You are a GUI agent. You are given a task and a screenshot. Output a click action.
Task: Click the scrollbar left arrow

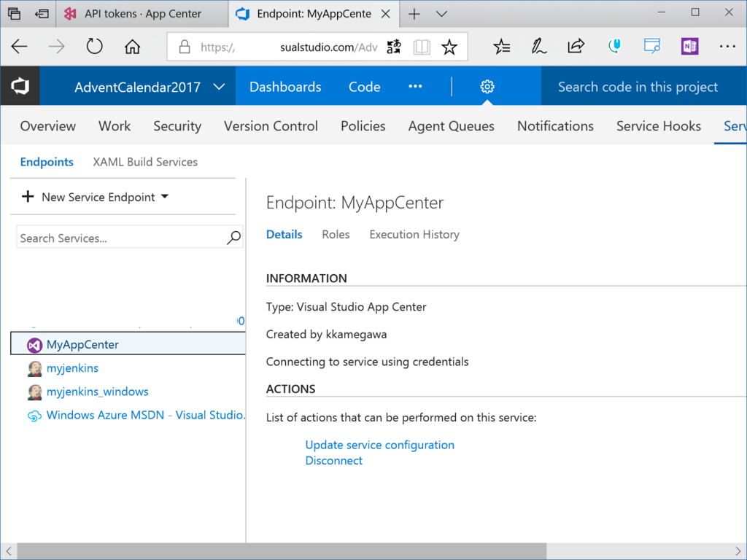pos(9,551)
